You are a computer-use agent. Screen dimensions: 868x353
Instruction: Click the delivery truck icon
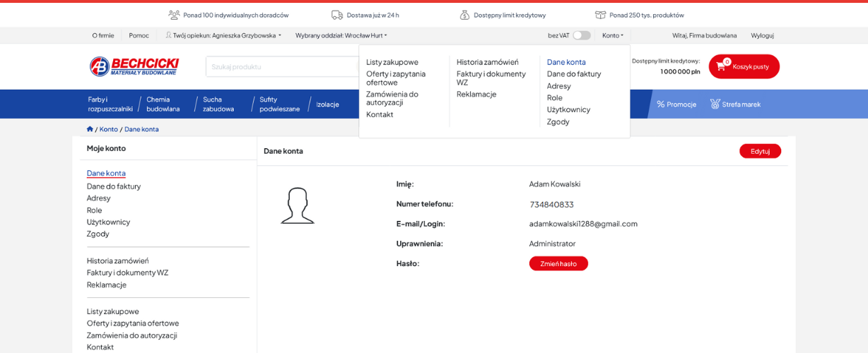click(337, 15)
